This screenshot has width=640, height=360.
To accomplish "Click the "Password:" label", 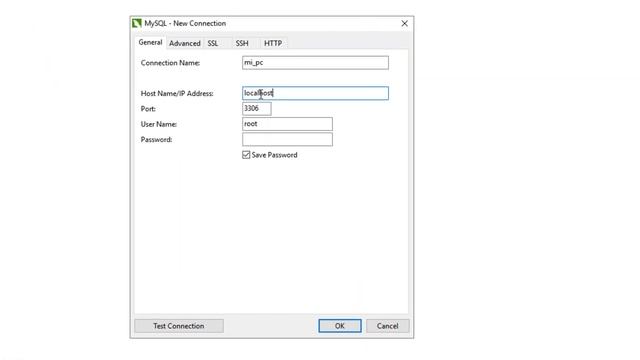I will pos(156,140).
